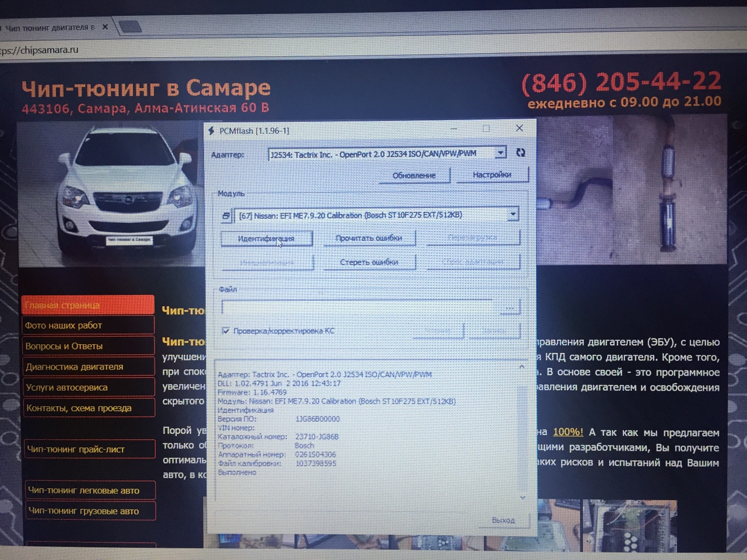The image size is (747, 560).
Task: Click the module list icon beside Nissan entry
Action: [226, 216]
